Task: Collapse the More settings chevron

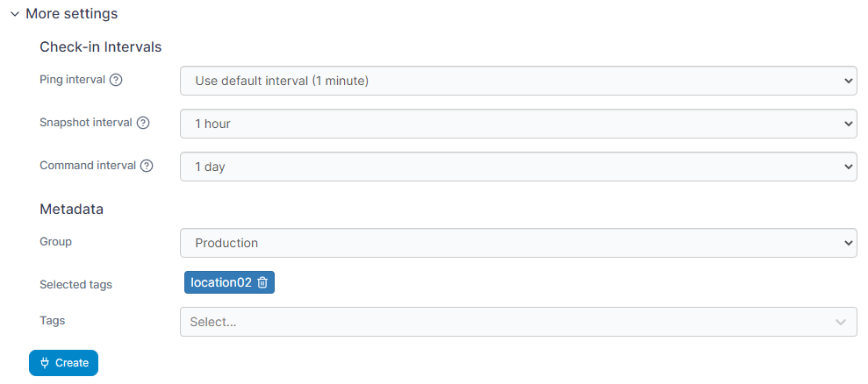Action: click(x=15, y=15)
